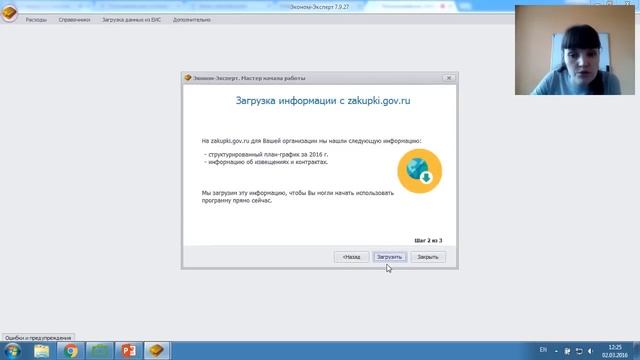The image size is (640, 360).
Task: Close the wizard dialog with its X button
Action: click(x=449, y=78)
